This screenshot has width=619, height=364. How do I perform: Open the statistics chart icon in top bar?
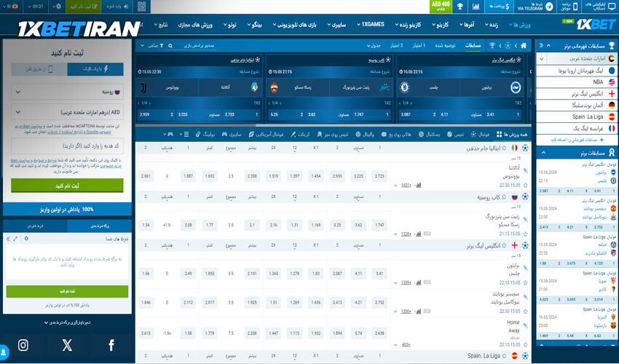point(476,7)
